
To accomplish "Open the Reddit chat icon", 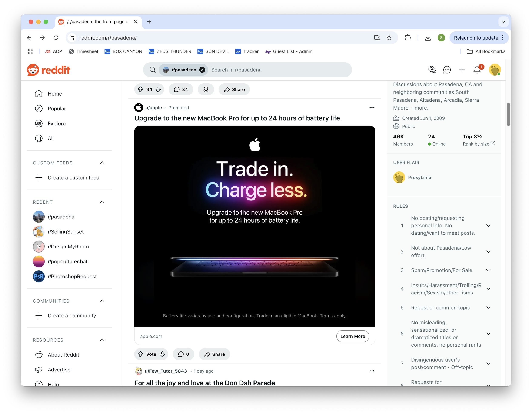I will (x=447, y=70).
